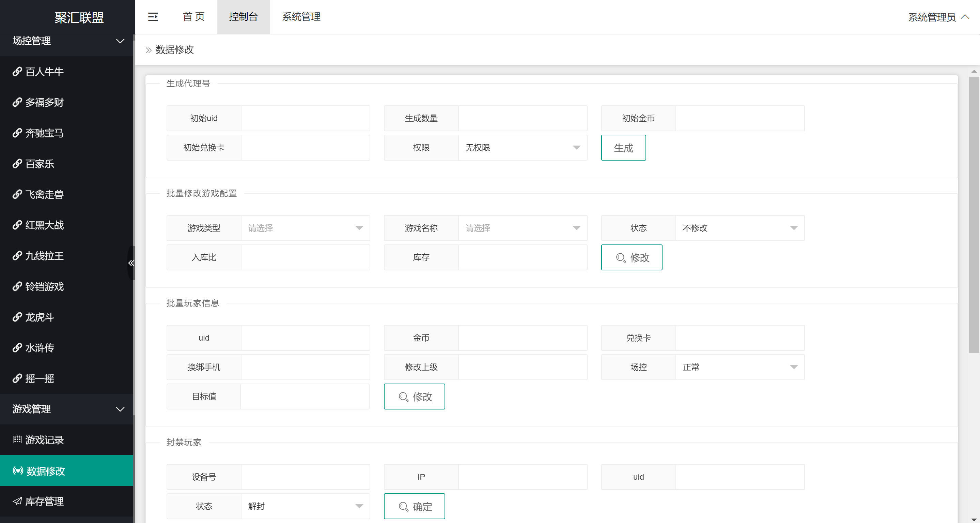The width and height of the screenshot is (980, 523).
Task: Click the hamburger menu toggle icon
Action: click(153, 17)
